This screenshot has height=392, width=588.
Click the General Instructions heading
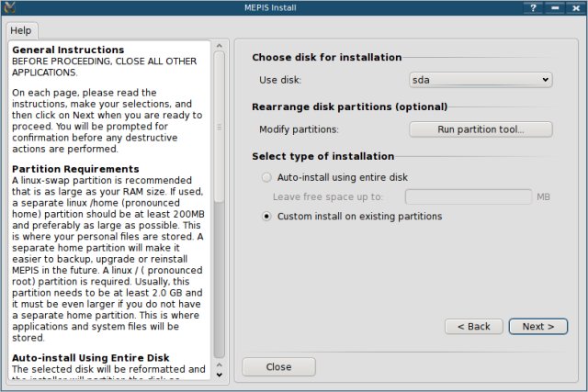[x=68, y=50]
